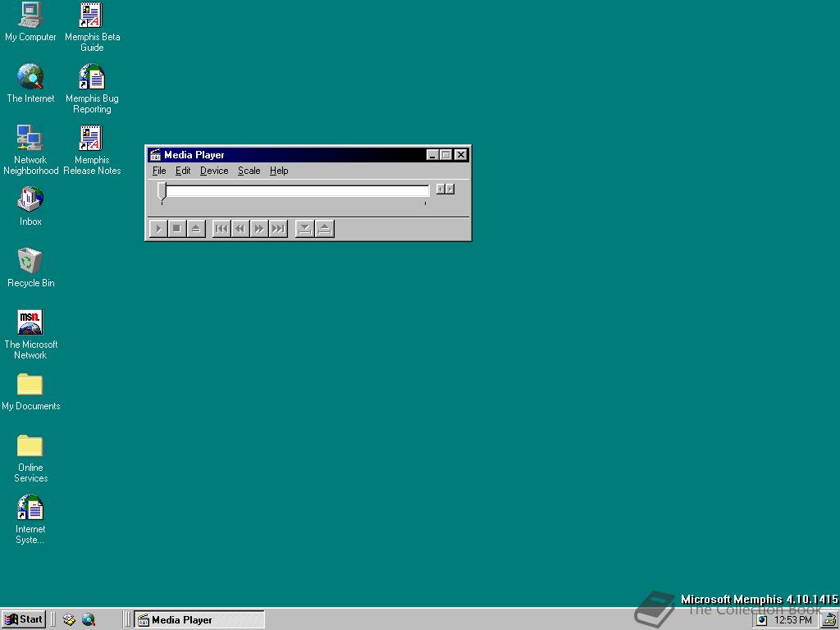Select The Internet desktop icon
Screen dimensions: 840x630
(30, 84)
